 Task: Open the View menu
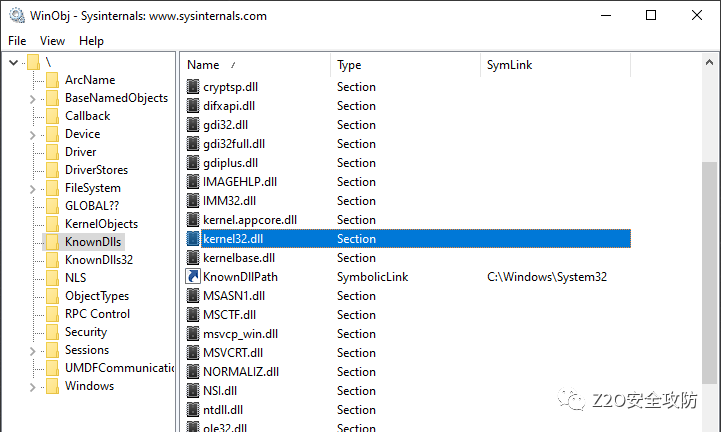point(52,41)
